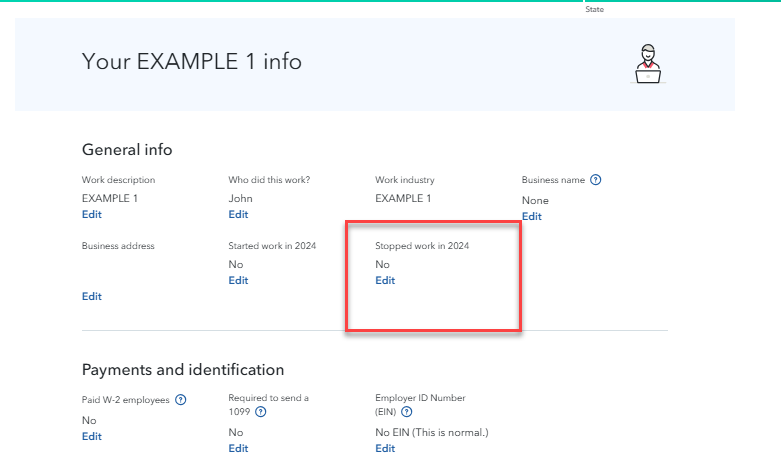Edit the Paid W-2 employees answer
The width and height of the screenshot is (781, 460).
pos(91,436)
